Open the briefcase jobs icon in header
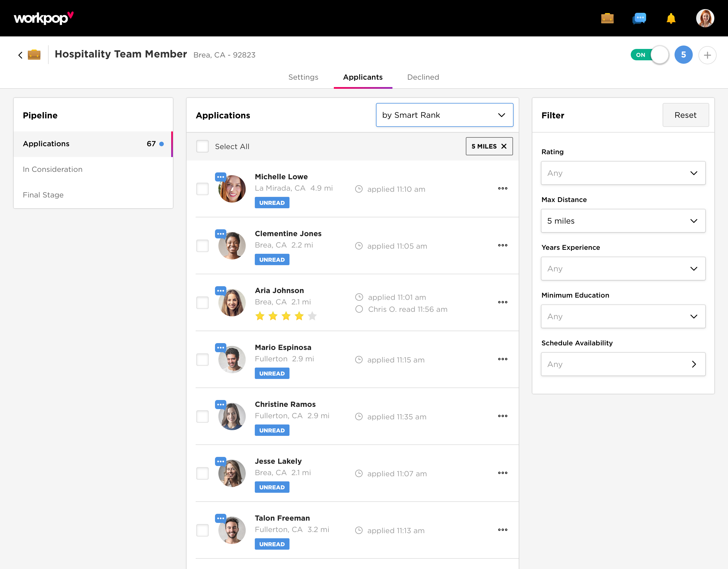 tap(607, 18)
